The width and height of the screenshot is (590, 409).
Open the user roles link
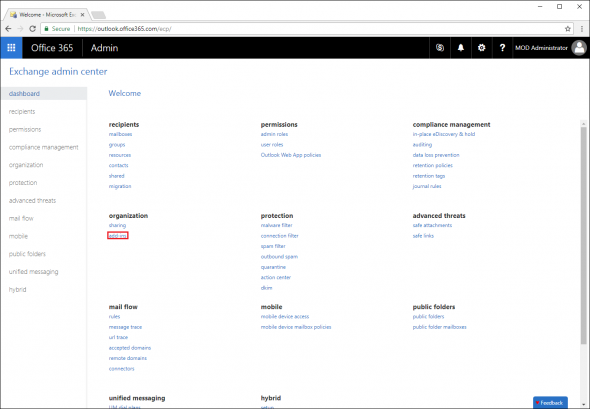click(x=272, y=145)
